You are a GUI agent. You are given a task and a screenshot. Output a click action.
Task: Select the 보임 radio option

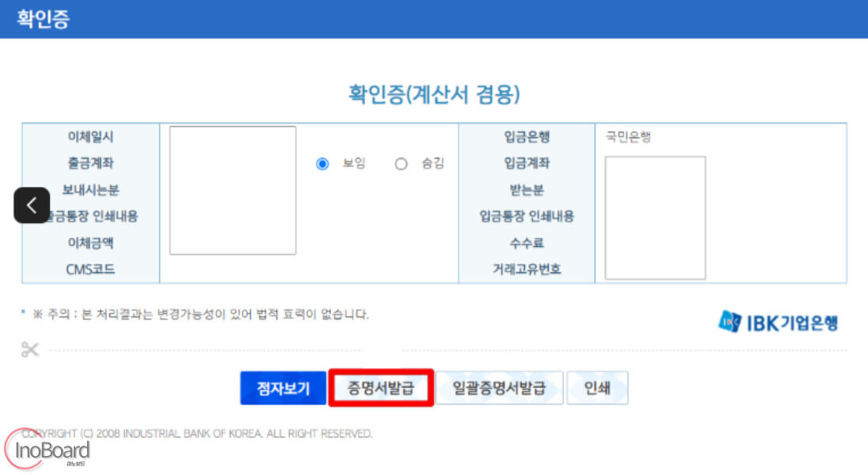click(322, 164)
